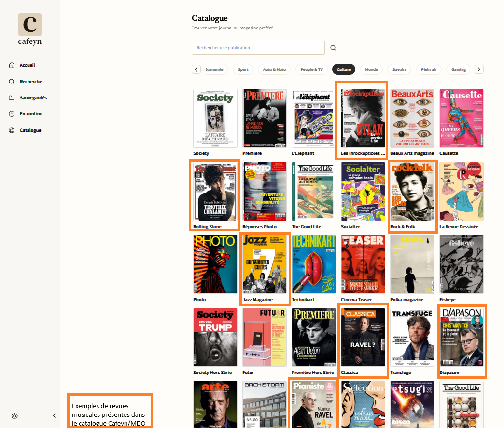
Task: Click the Recherche magnifier icon in sidebar
Action: click(12, 82)
